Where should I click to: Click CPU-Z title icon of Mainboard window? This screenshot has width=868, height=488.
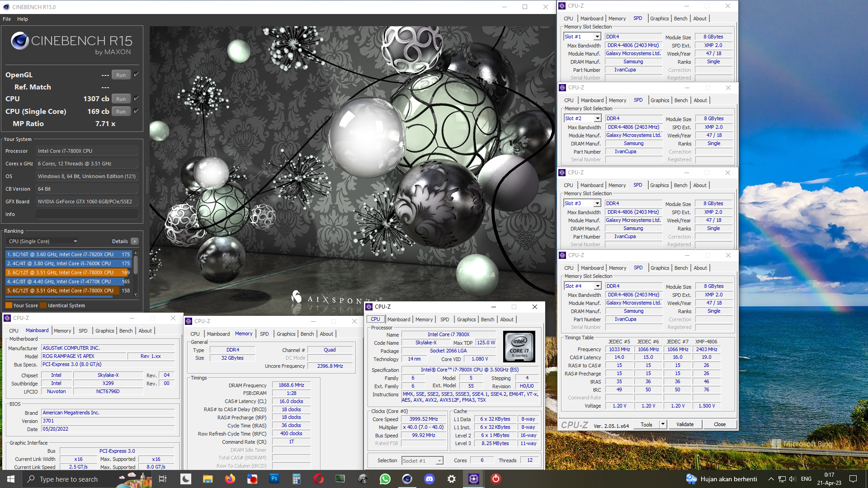[x=7, y=318]
